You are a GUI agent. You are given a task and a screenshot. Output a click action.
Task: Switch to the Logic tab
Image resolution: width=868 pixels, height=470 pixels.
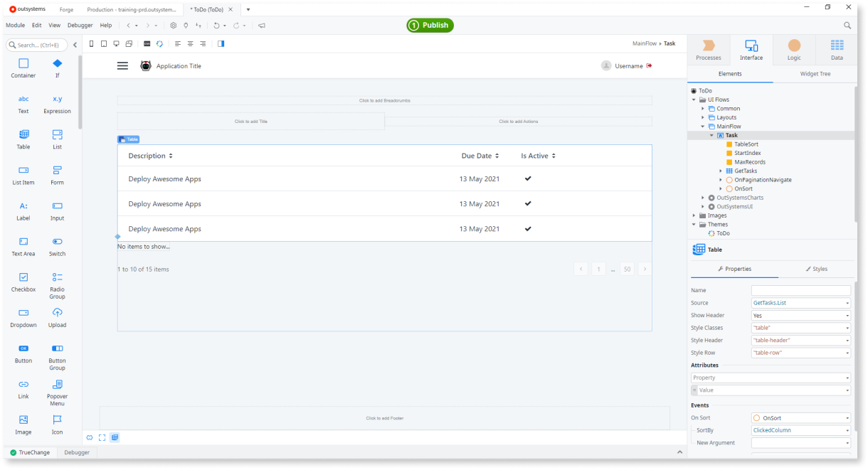794,50
